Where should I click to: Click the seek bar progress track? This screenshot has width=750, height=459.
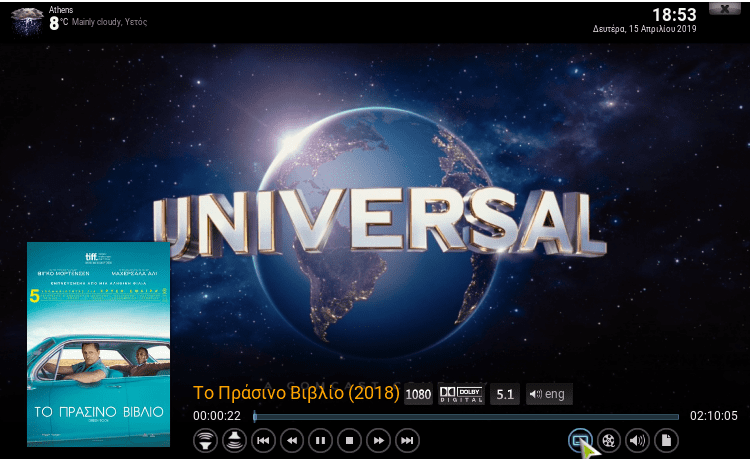(466, 417)
